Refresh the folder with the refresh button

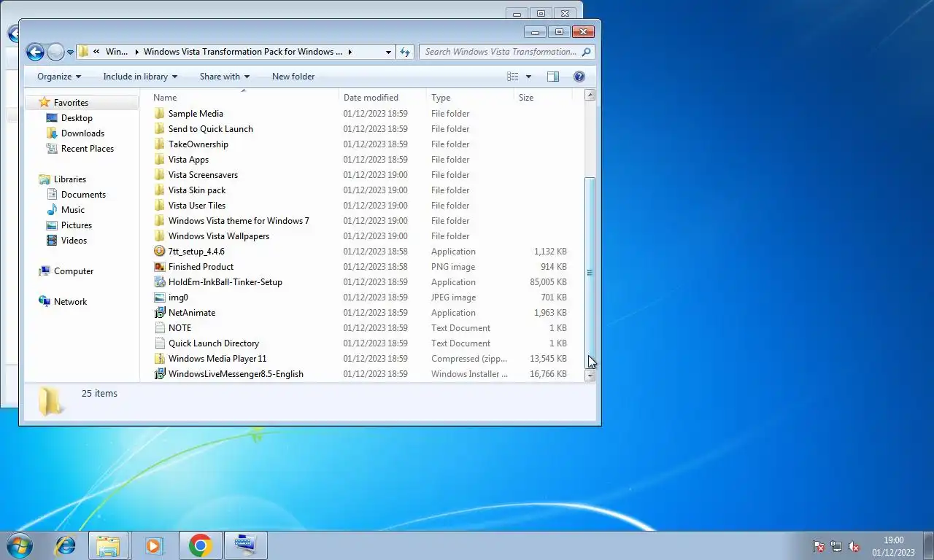(x=406, y=52)
